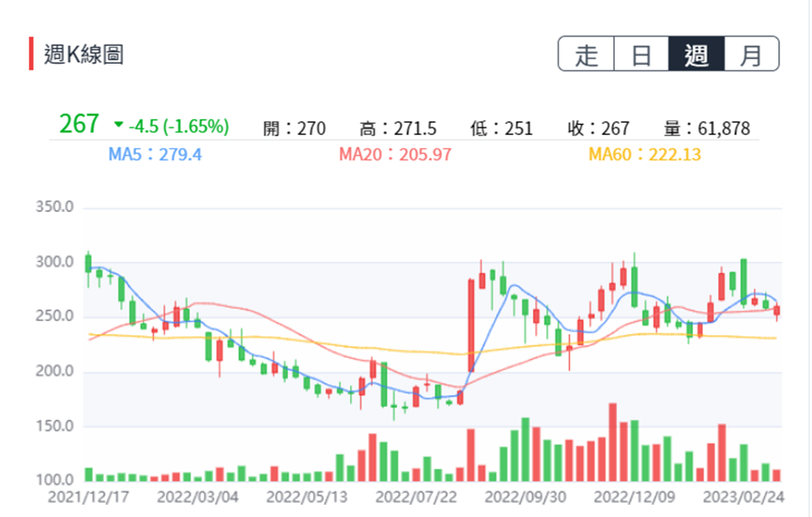This screenshot has height=517, width=812.
Task: Switch to the 走 intraday chart tab
Action: pos(586,54)
